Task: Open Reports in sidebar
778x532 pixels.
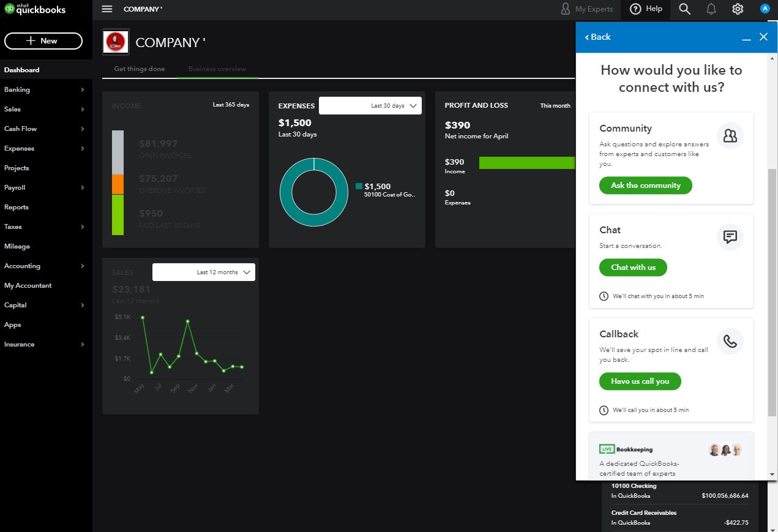Action: click(x=46, y=207)
